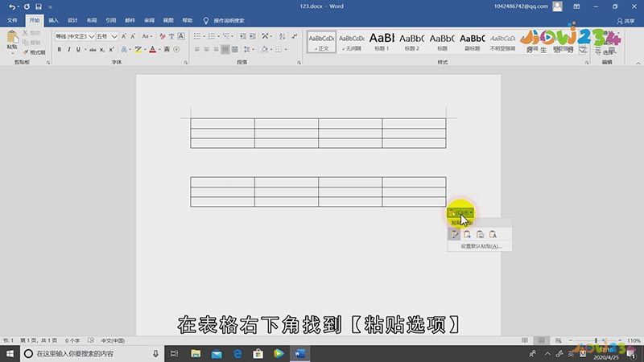Choose the second paste option icon

468,234
